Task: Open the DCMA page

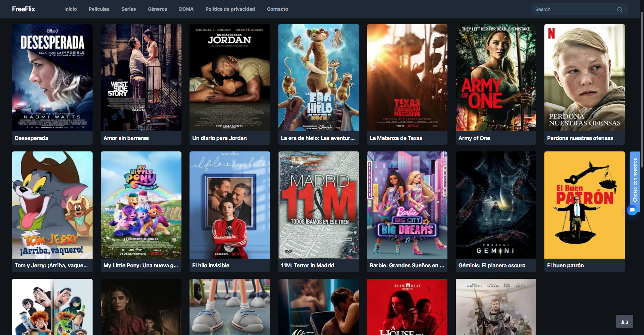Action: [x=186, y=9]
